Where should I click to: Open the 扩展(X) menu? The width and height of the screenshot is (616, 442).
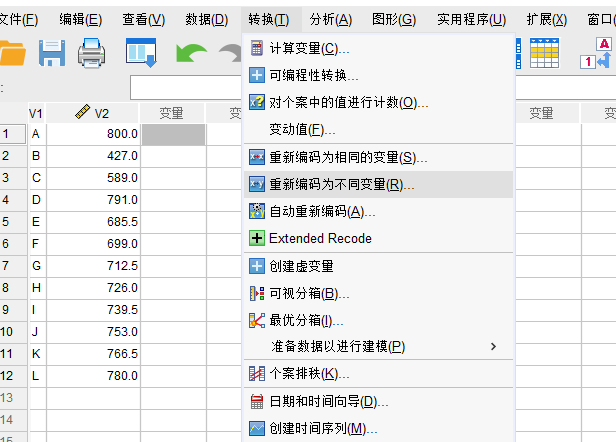click(x=547, y=19)
